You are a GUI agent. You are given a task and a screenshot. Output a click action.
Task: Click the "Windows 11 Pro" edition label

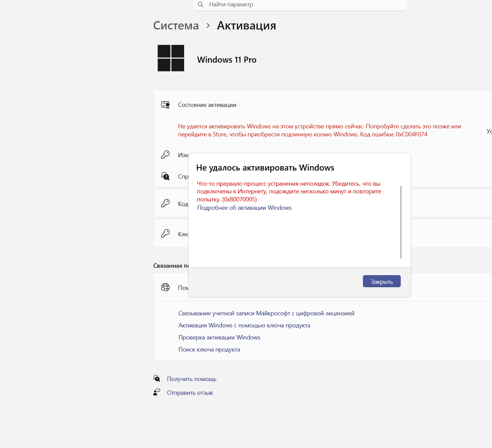227,60
